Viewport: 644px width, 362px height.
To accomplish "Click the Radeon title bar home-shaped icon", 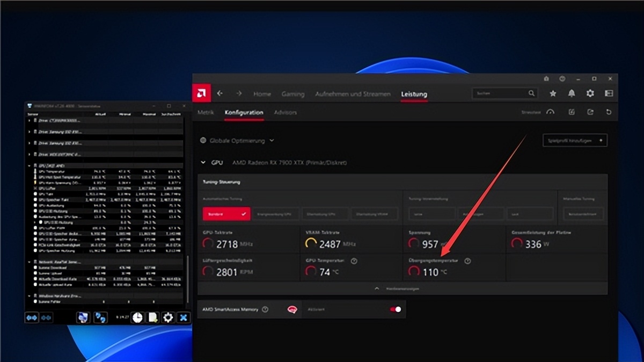I will coord(546,78).
